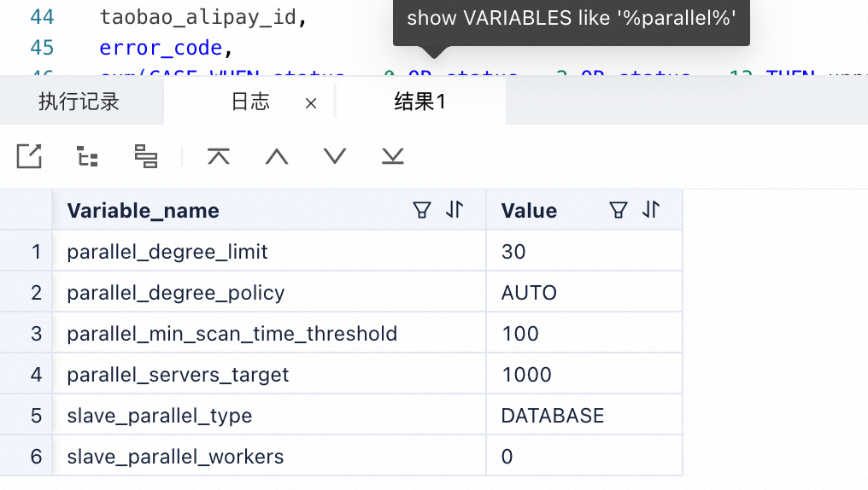Jump to first row arrow icon
This screenshot has height=490, width=868.
pos(219,156)
